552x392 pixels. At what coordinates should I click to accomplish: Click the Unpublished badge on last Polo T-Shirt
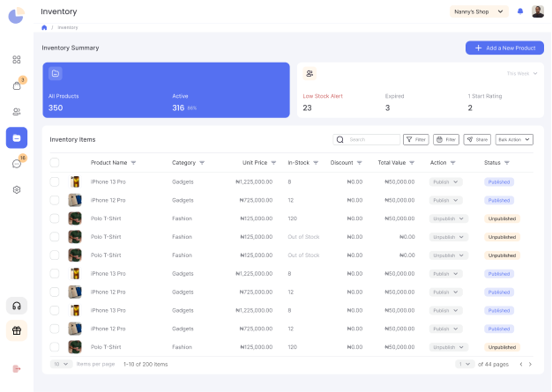502,347
